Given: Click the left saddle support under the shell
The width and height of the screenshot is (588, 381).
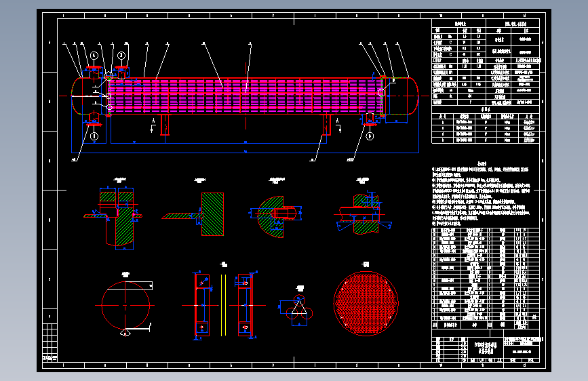Looking at the screenshot, I should [x=165, y=125].
